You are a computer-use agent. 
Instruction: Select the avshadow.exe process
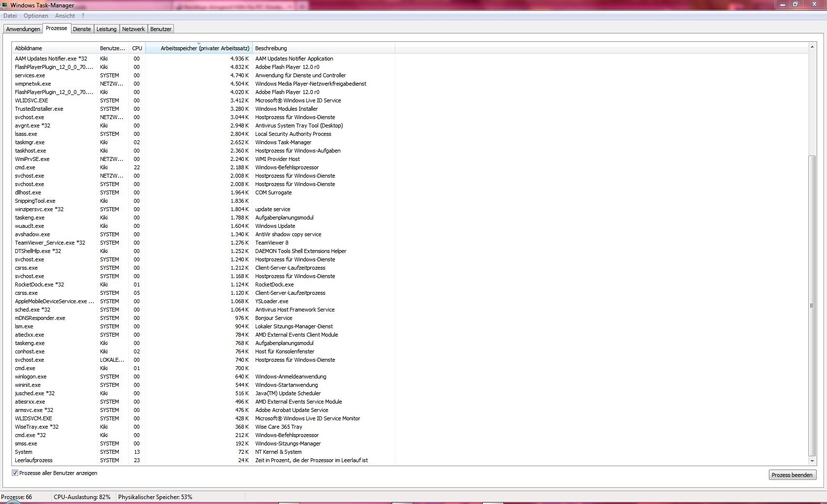(x=203, y=234)
